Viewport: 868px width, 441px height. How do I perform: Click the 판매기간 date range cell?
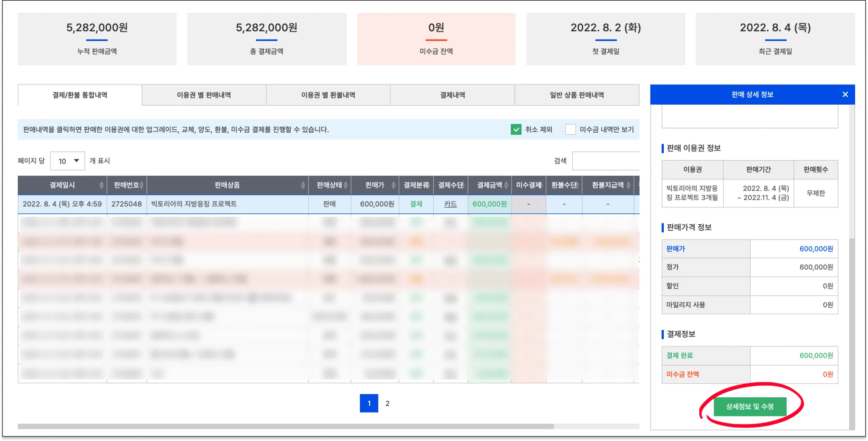coord(759,193)
